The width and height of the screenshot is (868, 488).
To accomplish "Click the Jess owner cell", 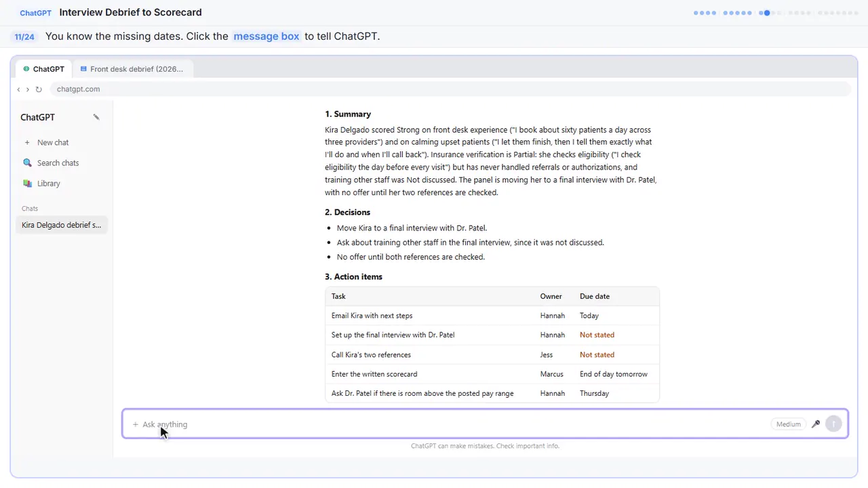I will (x=547, y=354).
